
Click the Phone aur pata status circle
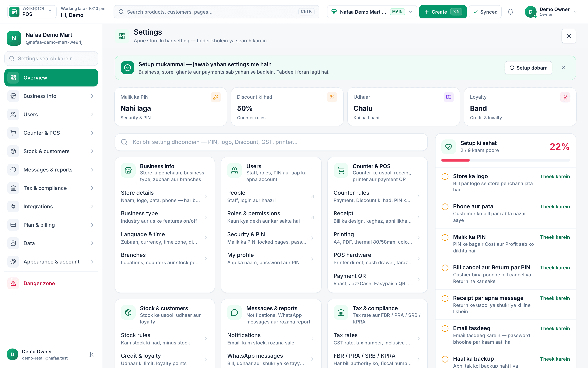click(x=445, y=207)
